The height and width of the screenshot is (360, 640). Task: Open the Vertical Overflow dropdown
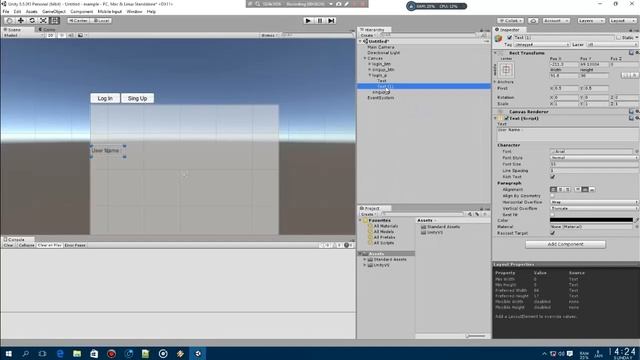coord(594,208)
